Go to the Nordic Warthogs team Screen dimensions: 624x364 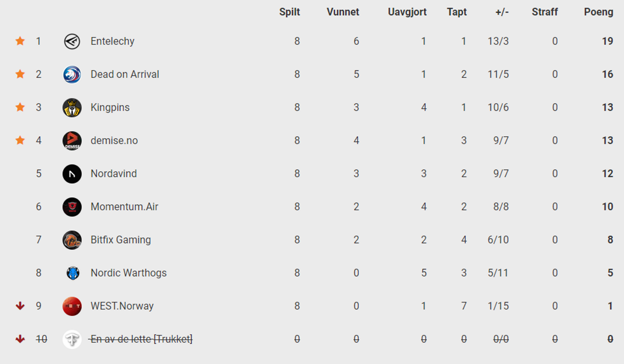point(129,273)
